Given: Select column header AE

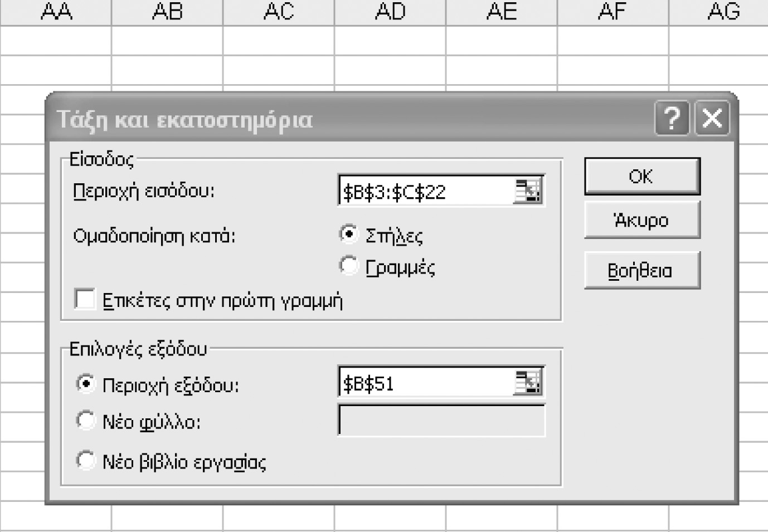Looking at the screenshot, I should [x=502, y=12].
